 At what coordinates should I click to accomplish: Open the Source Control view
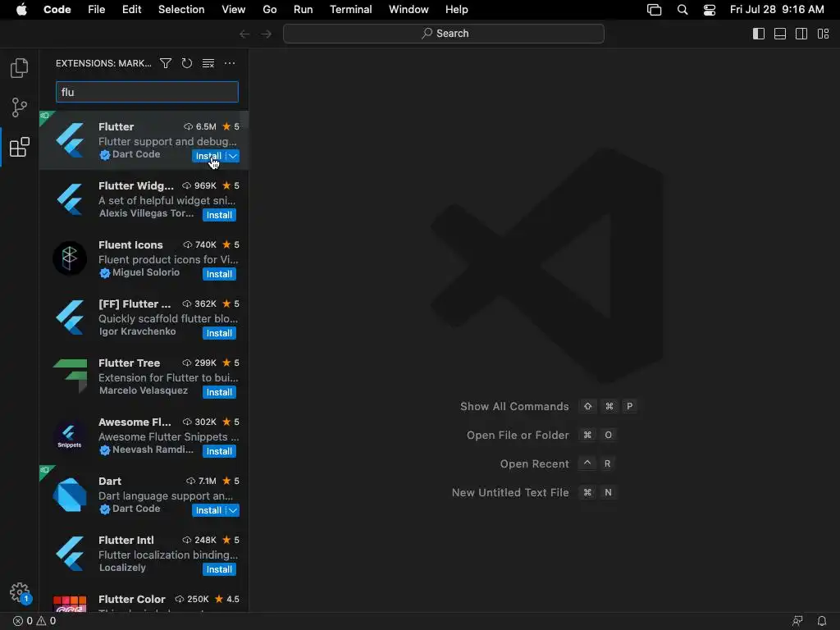pyautogui.click(x=20, y=107)
